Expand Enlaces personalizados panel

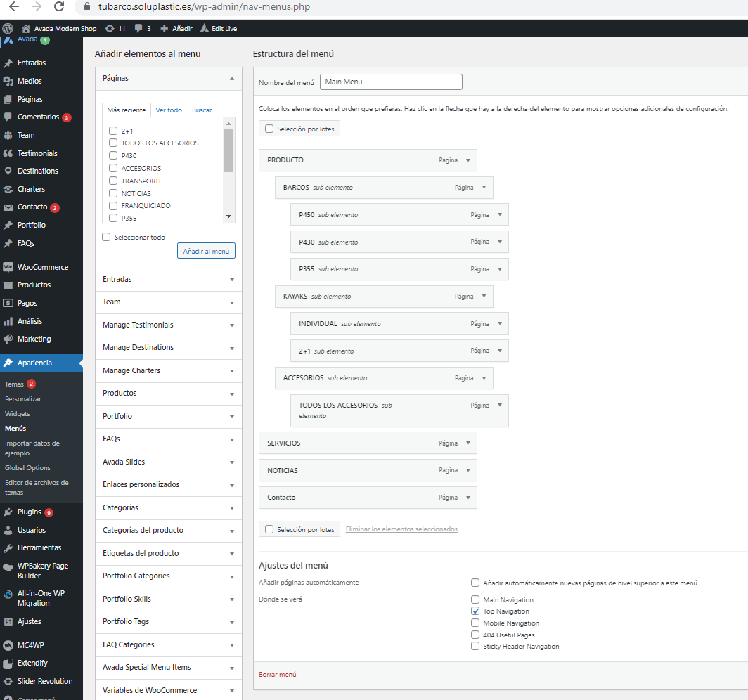169,485
